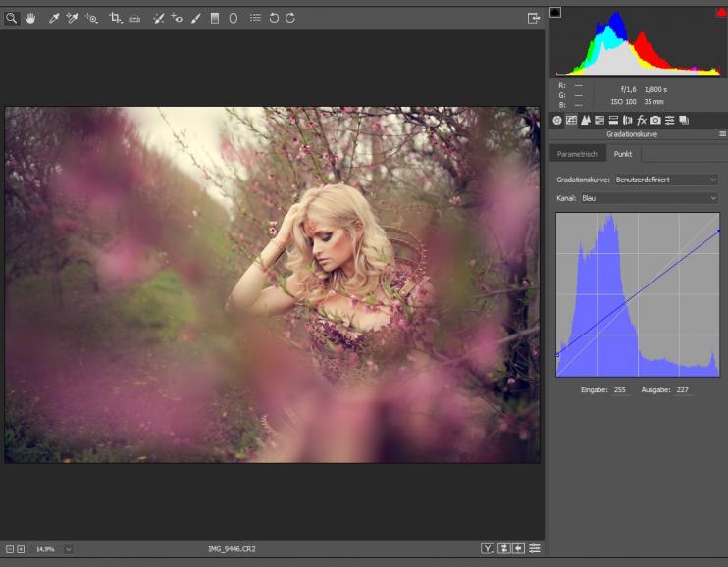728x567 pixels.
Task: Select the top-right curve point
Action: [719, 231]
